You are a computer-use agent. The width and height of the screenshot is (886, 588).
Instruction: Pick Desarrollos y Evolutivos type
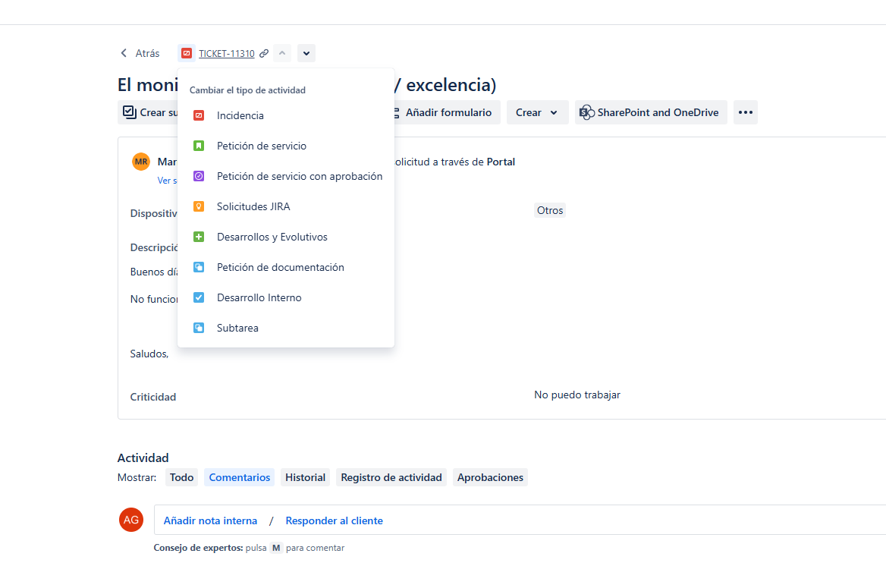(x=286, y=237)
